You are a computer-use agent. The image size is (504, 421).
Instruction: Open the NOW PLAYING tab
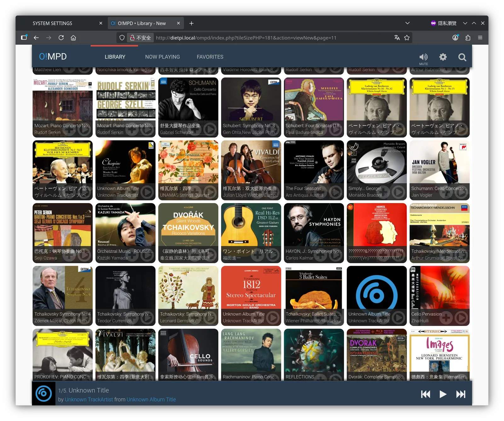pos(163,57)
